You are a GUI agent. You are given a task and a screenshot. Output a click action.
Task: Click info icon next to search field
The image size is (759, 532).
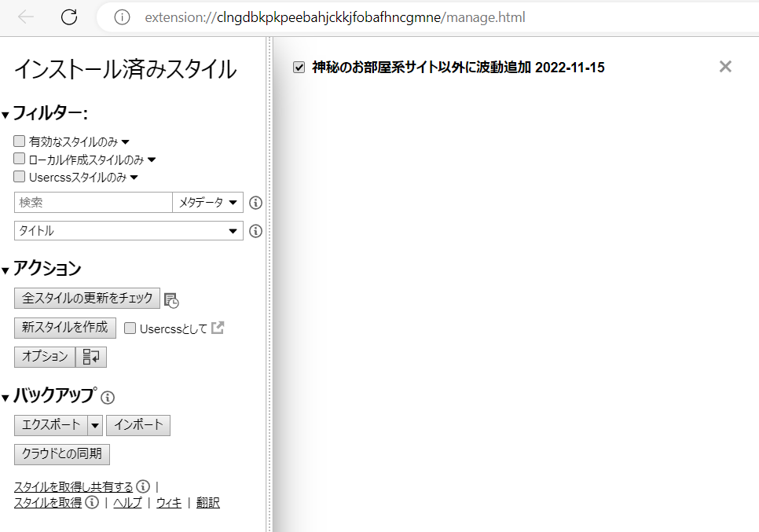(x=255, y=203)
